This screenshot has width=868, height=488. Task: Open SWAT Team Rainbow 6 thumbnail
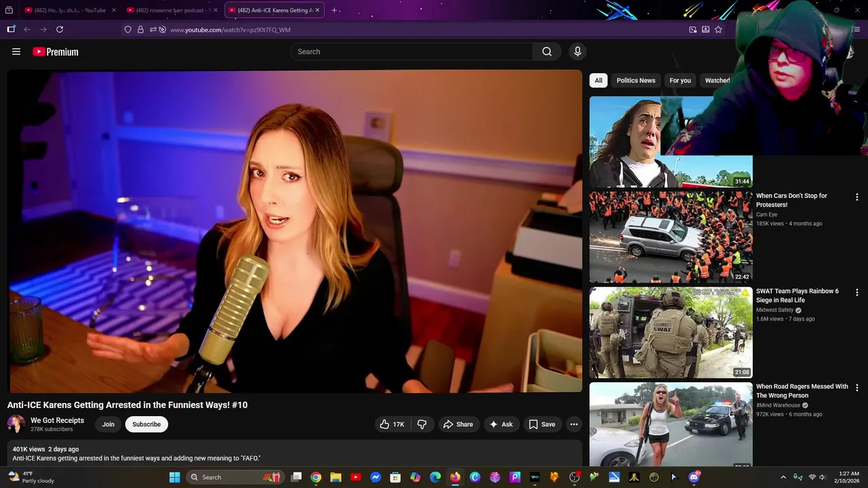coord(671,333)
